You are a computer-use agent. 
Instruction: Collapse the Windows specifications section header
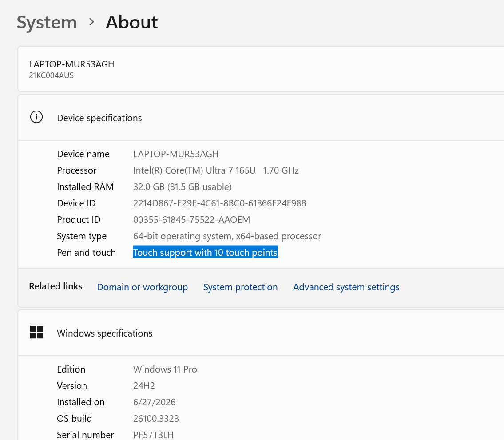(261, 333)
